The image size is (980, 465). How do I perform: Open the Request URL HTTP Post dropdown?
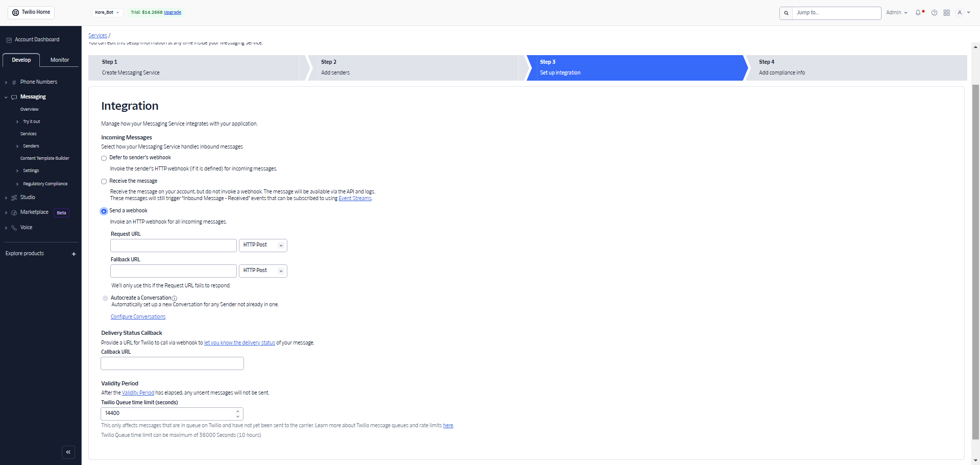[263, 246]
